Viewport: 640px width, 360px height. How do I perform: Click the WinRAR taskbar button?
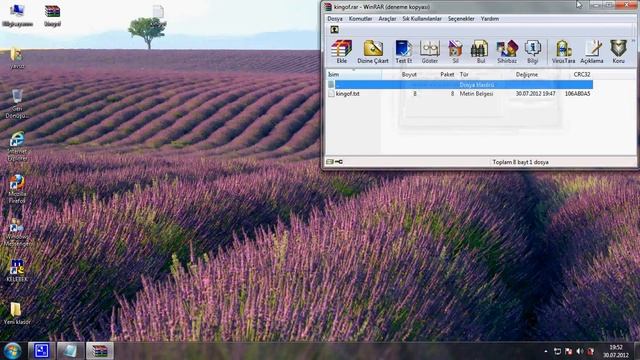(100, 351)
